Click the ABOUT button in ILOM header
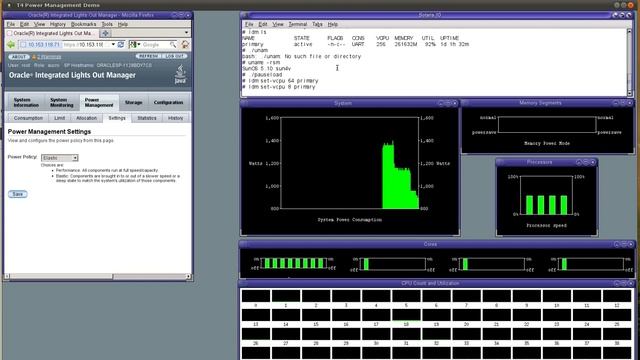Viewport: 640px width, 360px height. tap(18, 57)
